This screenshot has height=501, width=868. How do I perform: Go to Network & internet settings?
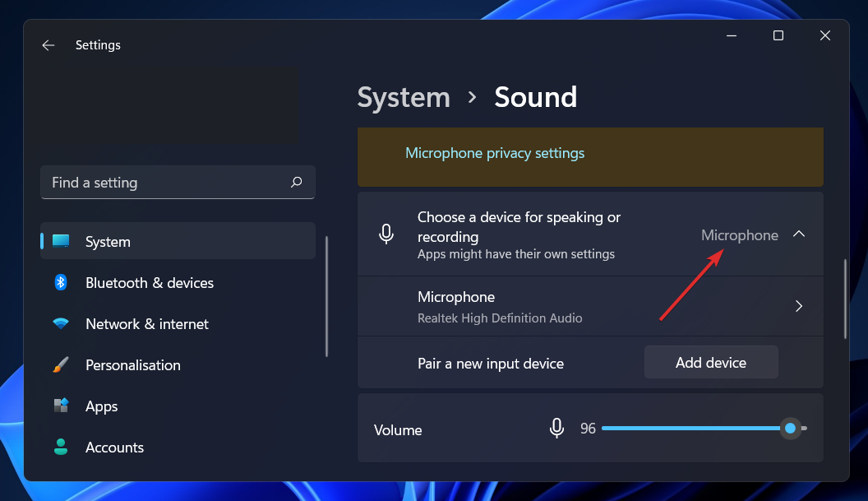click(178, 323)
